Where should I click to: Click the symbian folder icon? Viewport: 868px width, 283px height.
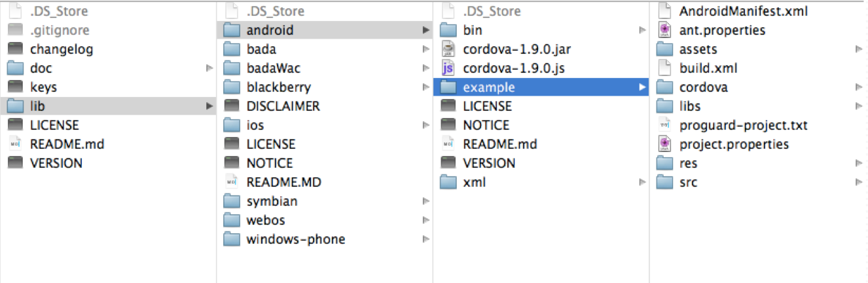[232, 201]
